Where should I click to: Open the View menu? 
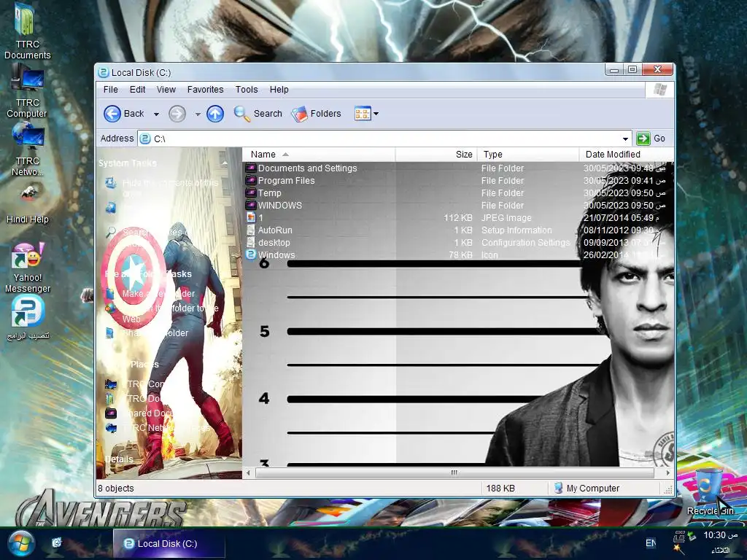166,90
